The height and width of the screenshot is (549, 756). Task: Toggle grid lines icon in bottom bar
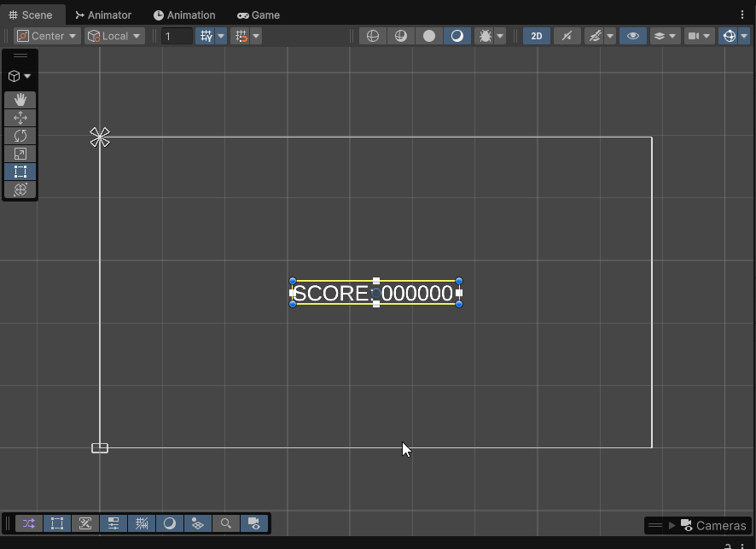(142, 523)
